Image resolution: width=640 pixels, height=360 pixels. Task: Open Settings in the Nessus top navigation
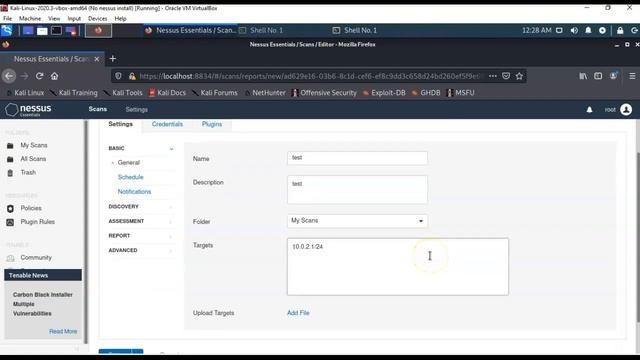[x=137, y=109]
